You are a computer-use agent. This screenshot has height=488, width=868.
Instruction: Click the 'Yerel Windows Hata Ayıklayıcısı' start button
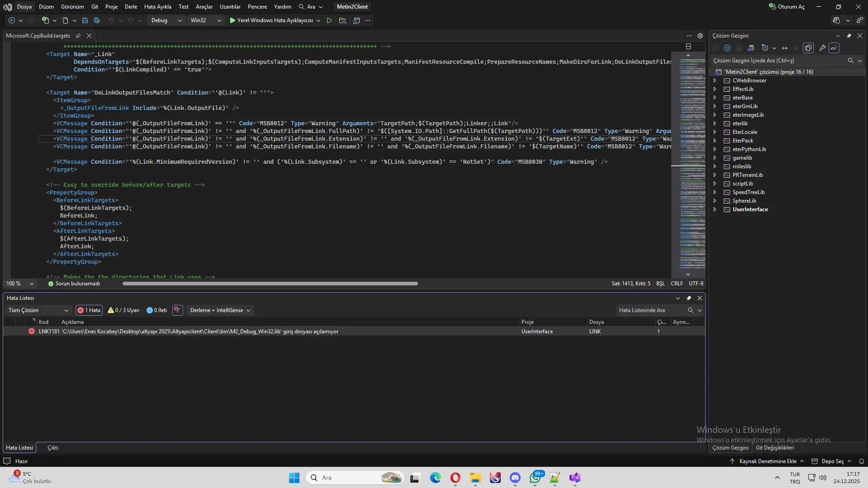tap(271, 20)
